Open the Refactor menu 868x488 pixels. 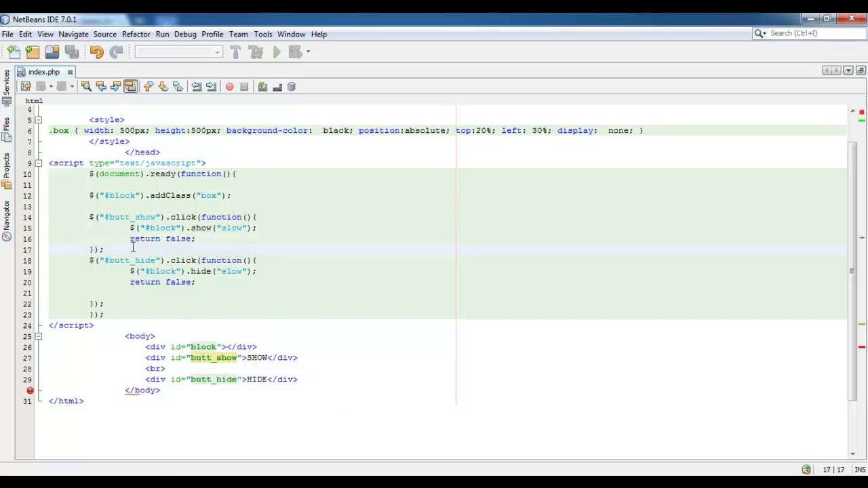coord(136,34)
